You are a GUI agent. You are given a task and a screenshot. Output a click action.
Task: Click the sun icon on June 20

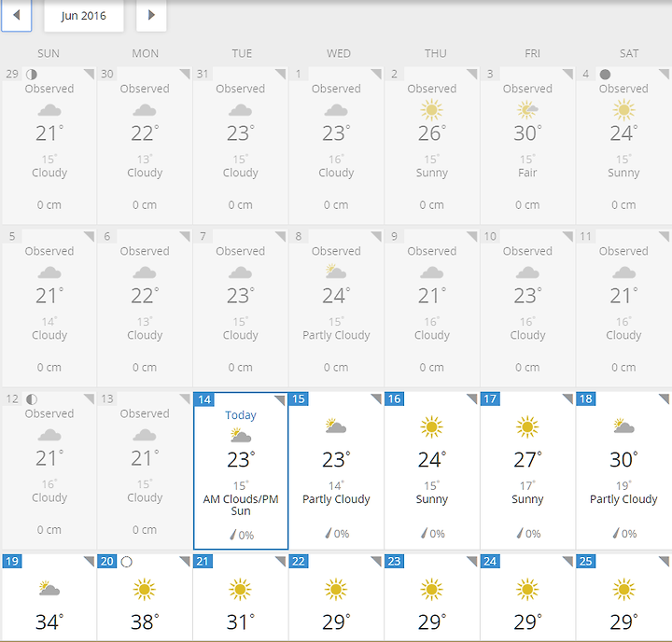145,590
